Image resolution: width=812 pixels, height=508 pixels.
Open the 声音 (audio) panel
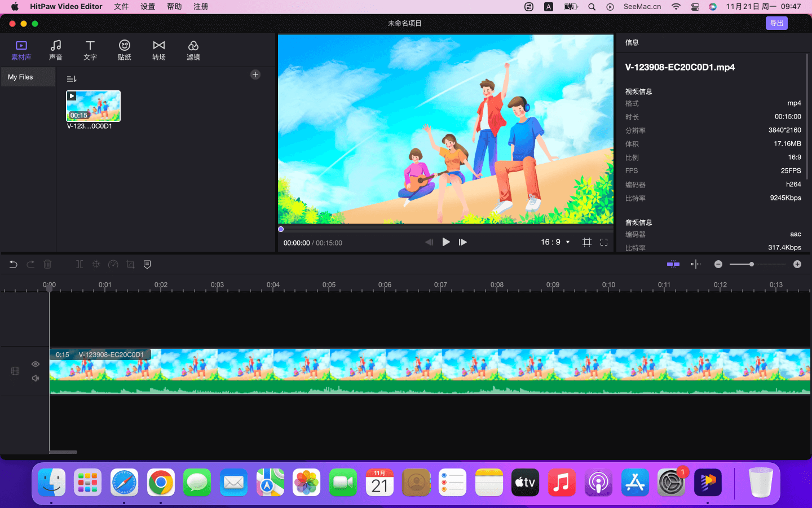point(55,50)
